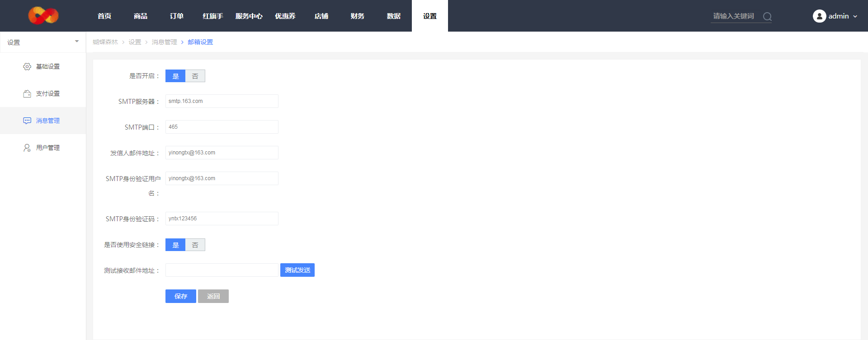Click the admin username text

coord(839,16)
